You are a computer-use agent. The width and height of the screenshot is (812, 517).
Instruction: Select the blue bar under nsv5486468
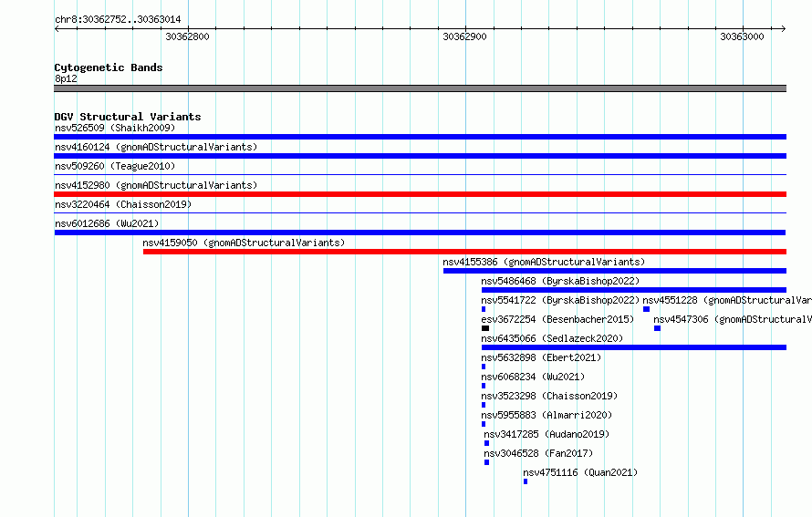(x=634, y=290)
